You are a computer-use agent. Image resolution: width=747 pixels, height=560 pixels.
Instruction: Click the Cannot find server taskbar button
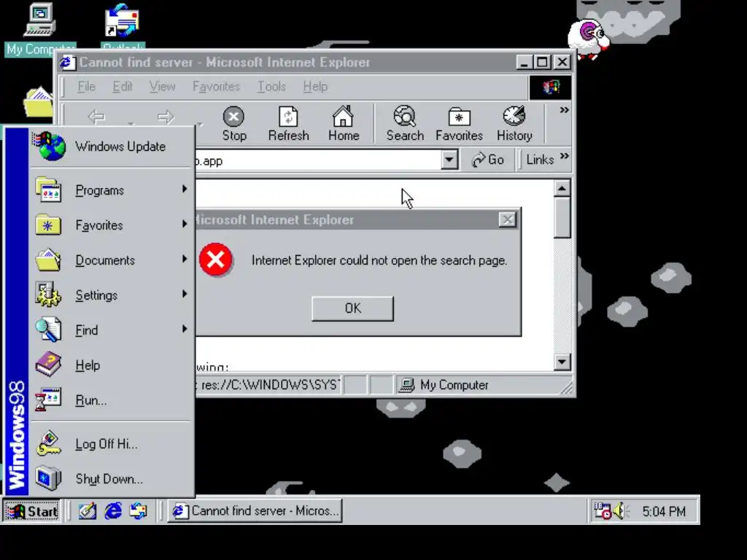coord(255,511)
